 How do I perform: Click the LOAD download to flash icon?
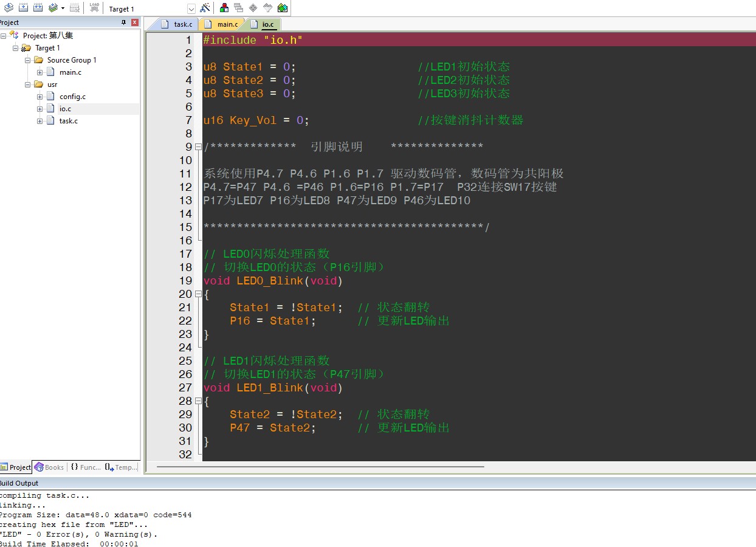click(94, 8)
